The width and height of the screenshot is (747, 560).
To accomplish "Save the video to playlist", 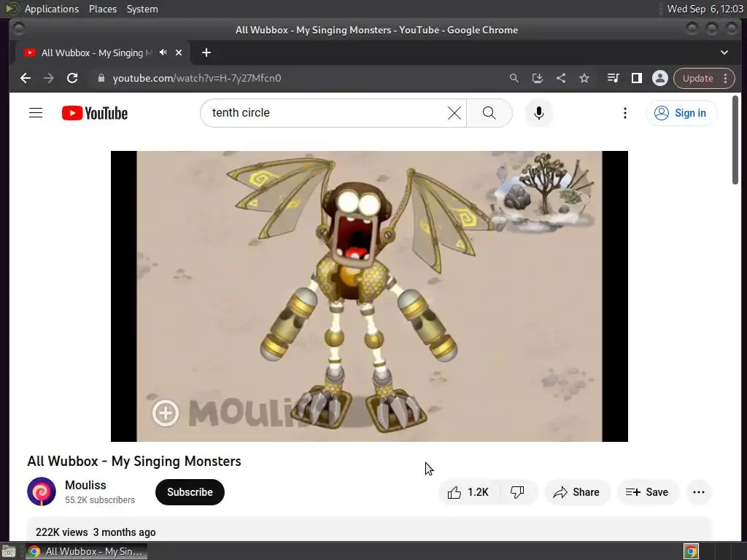I will pos(648,492).
